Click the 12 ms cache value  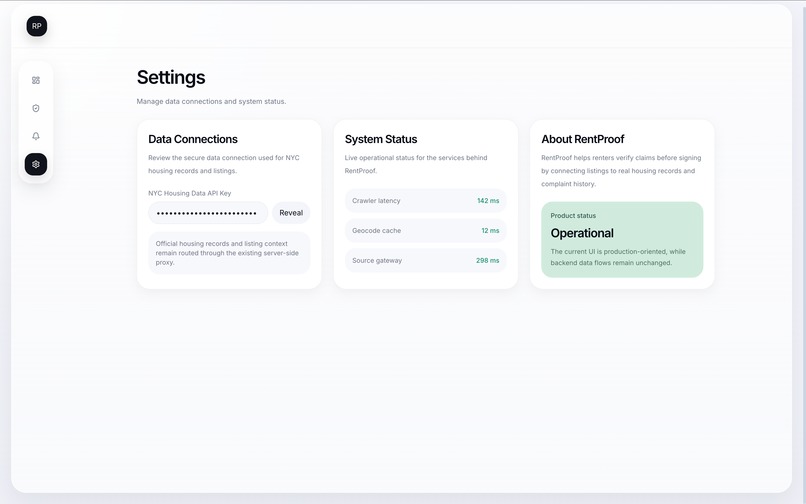click(490, 230)
